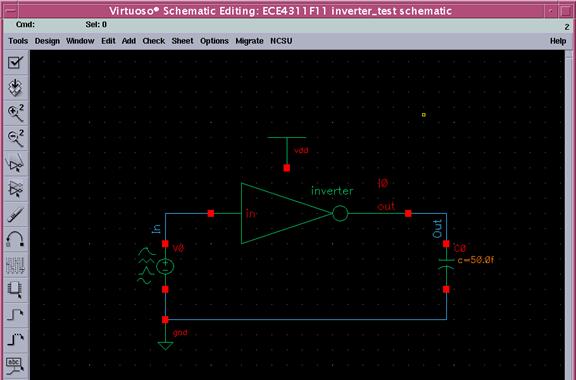Open the Tools menu

click(18, 41)
